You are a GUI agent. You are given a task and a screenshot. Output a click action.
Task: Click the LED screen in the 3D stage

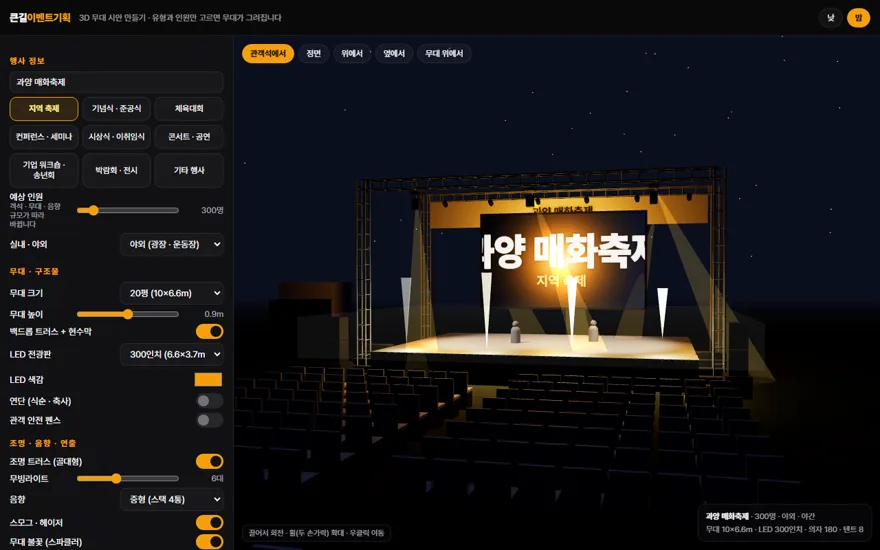[x=563, y=260]
